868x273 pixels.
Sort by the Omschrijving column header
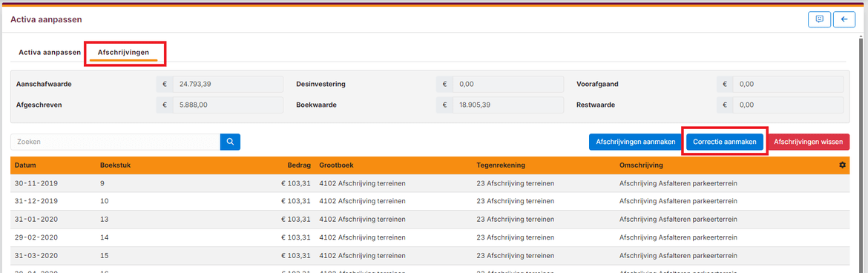642,165
